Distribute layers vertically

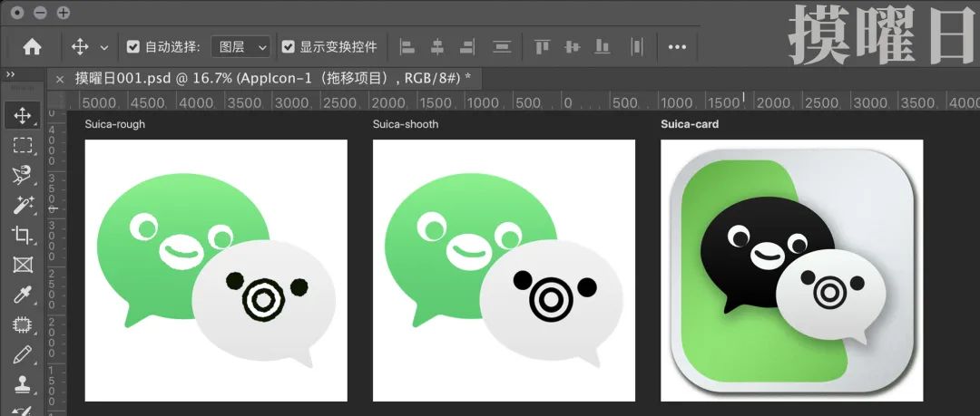click(501, 47)
